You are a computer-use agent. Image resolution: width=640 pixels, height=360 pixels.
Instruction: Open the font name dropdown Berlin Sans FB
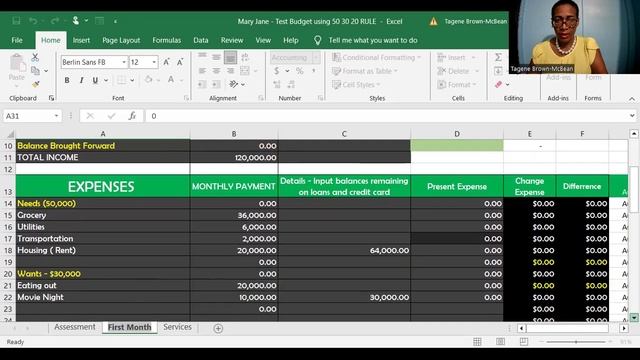click(124, 62)
